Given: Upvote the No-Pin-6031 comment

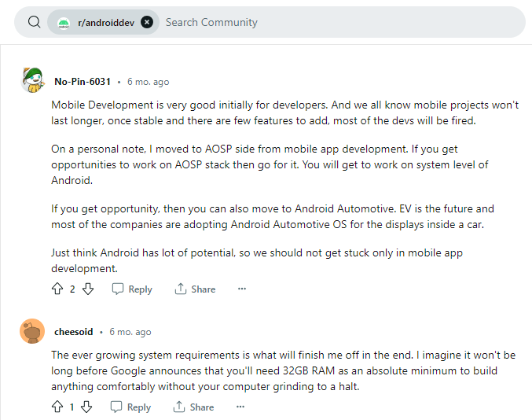Looking at the screenshot, I should tap(57, 289).
